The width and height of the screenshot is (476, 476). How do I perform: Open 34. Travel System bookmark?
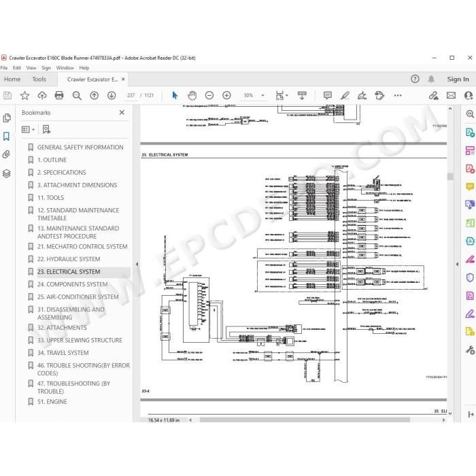point(63,353)
